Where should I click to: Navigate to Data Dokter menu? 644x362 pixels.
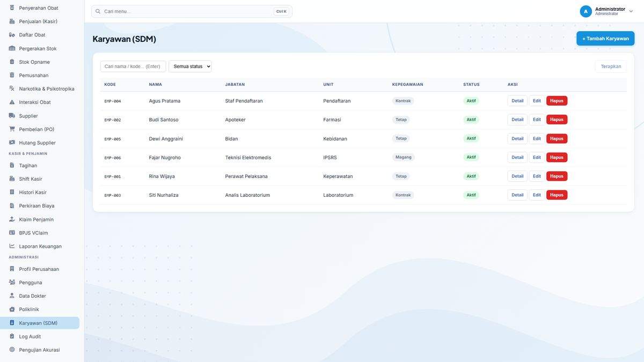[40, 296]
